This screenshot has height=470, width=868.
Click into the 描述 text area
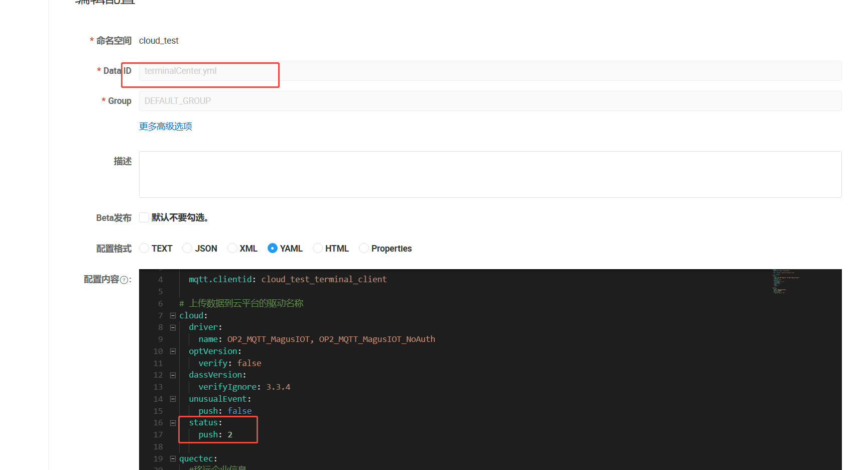pos(490,174)
